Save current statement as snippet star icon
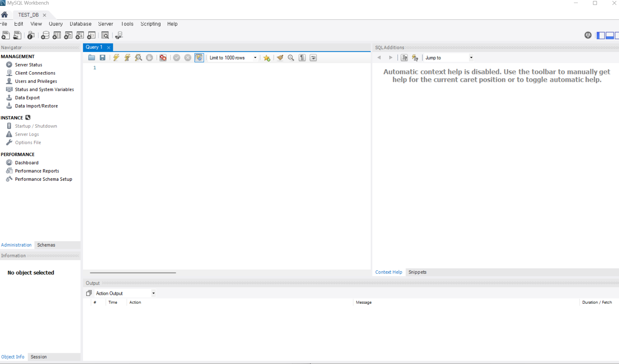The image size is (619, 364). (267, 58)
